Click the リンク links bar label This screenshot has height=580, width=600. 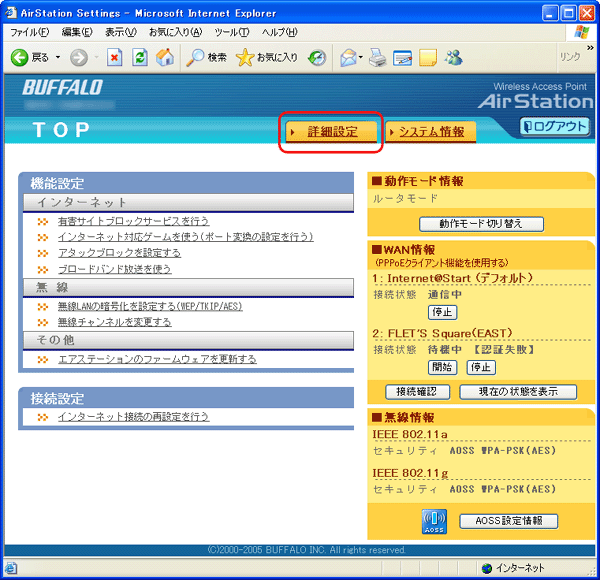(x=570, y=57)
